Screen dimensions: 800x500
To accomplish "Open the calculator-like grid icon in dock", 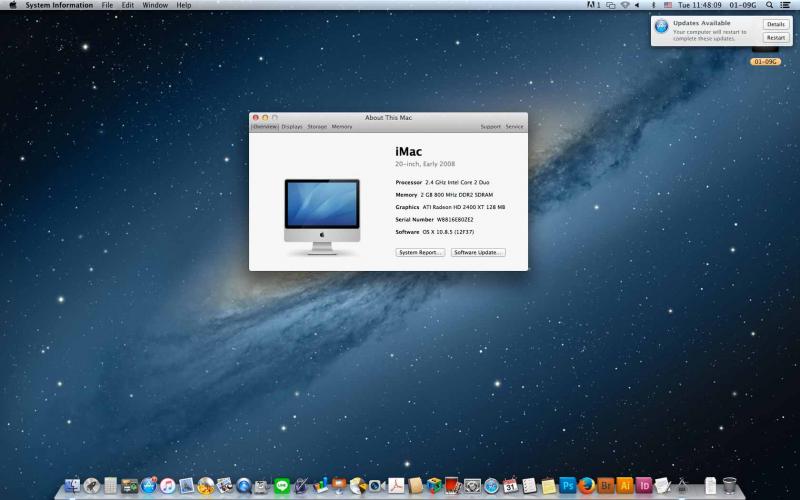I will [111, 486].
